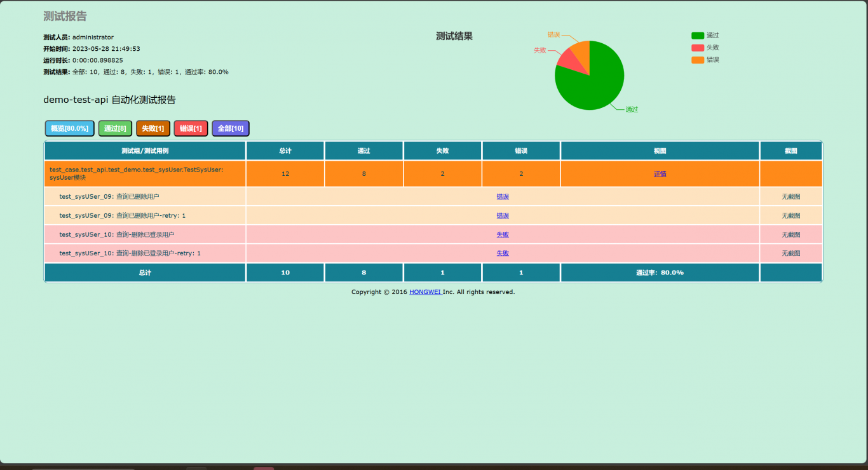
Task: Select the TestSysUser: sysUser模块 test group name
Action: 137,173
